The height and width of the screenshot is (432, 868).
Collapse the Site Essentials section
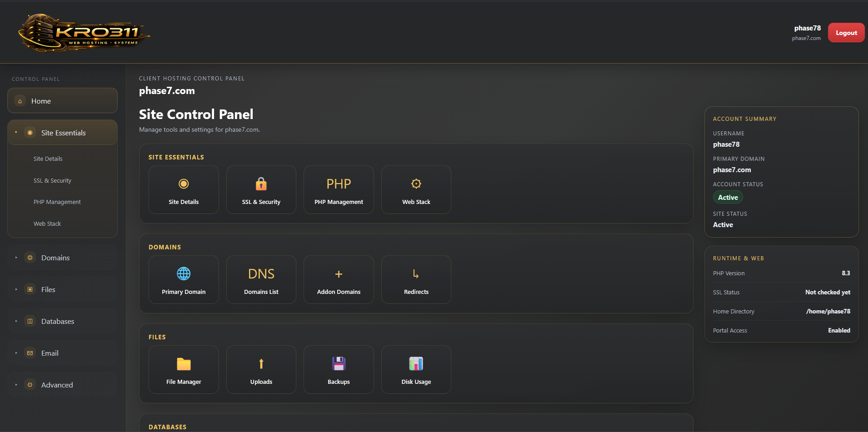(x=63, y=132)
